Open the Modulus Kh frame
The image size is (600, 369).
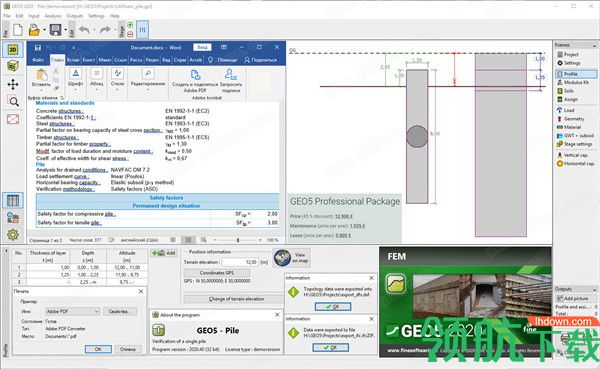coord(573,82)
